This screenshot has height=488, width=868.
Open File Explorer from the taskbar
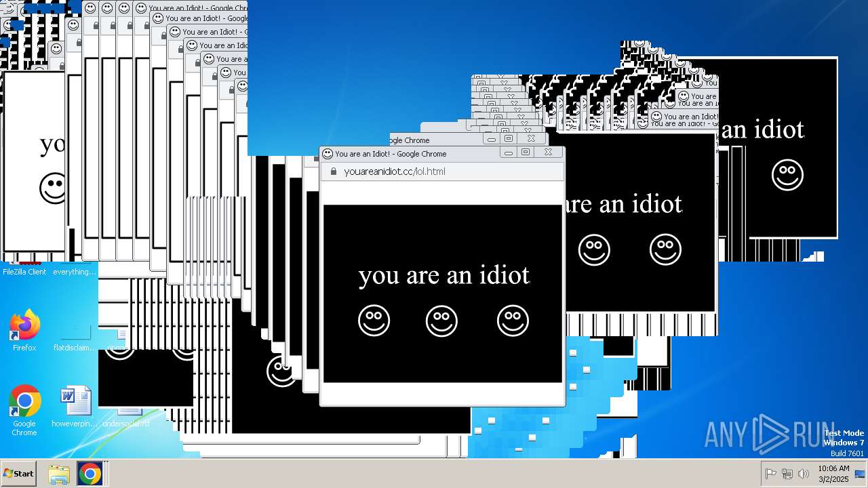point(59,474)
